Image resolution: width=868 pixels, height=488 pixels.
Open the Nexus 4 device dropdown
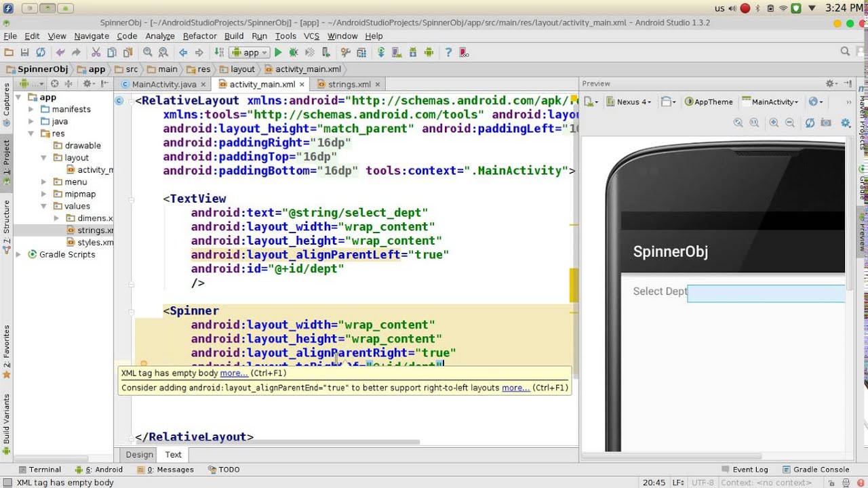(629, 102)
